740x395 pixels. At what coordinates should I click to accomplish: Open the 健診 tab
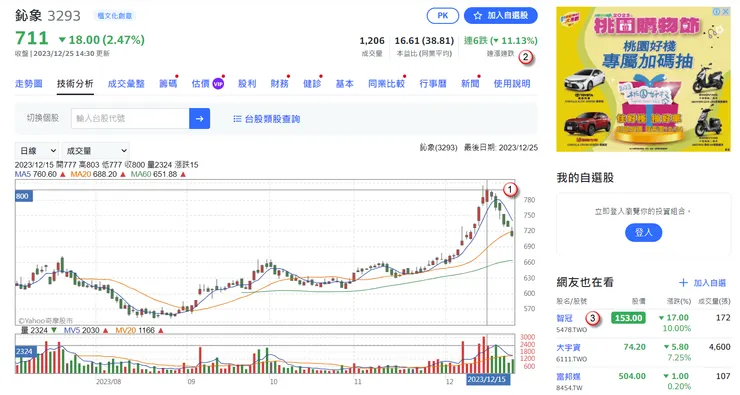312,84
